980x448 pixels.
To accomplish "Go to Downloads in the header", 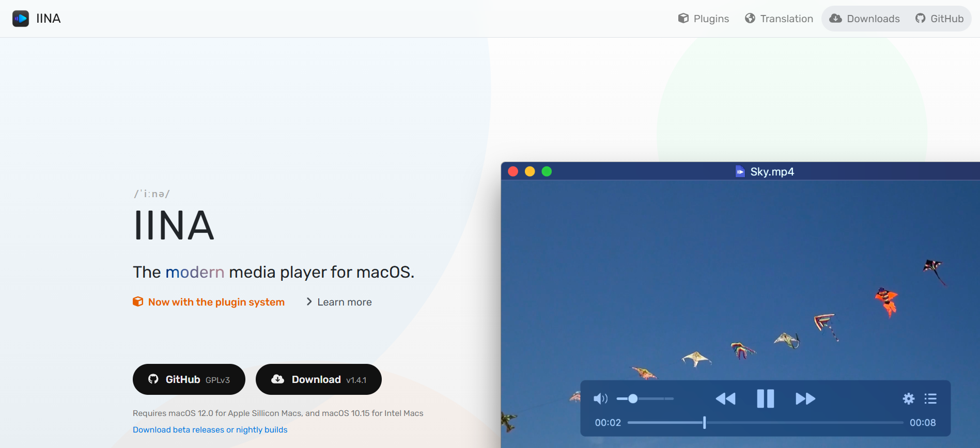I will coord(865,19).
